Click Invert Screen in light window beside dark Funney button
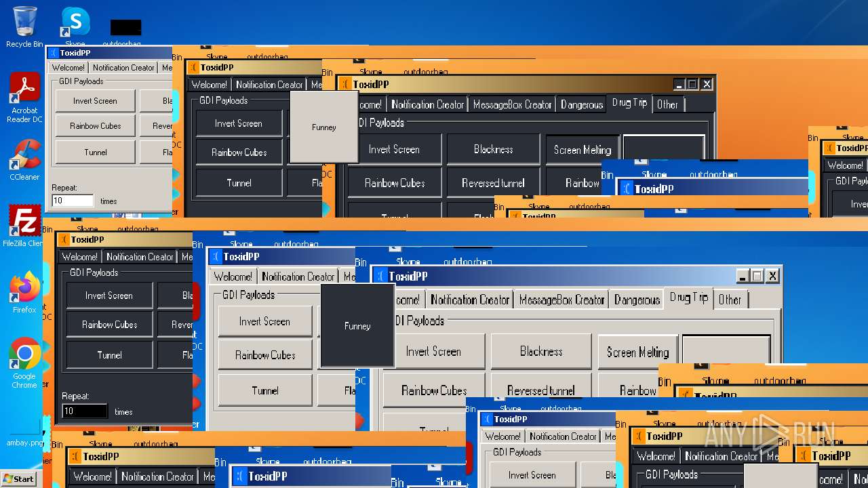The height and width of the screenshot is (488, 868). [265, 321]
